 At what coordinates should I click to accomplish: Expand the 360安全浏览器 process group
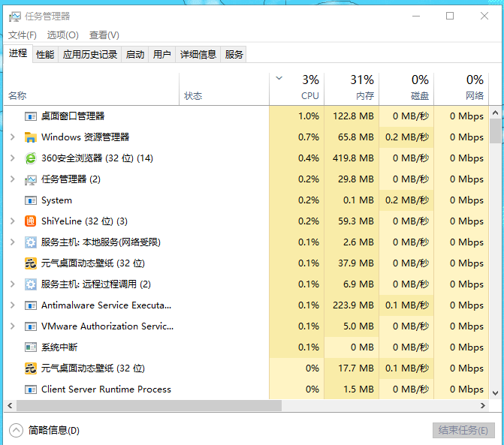coord(12,158)
